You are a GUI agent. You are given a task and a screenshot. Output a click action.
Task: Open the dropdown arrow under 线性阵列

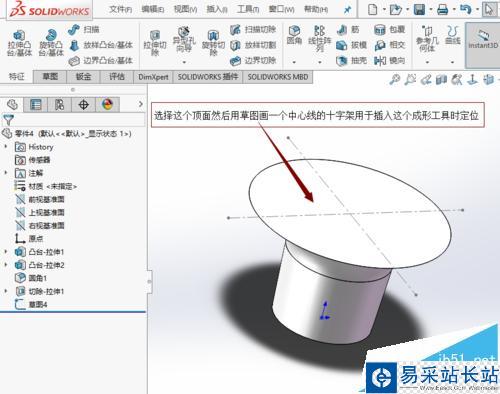tap(320, 62)
